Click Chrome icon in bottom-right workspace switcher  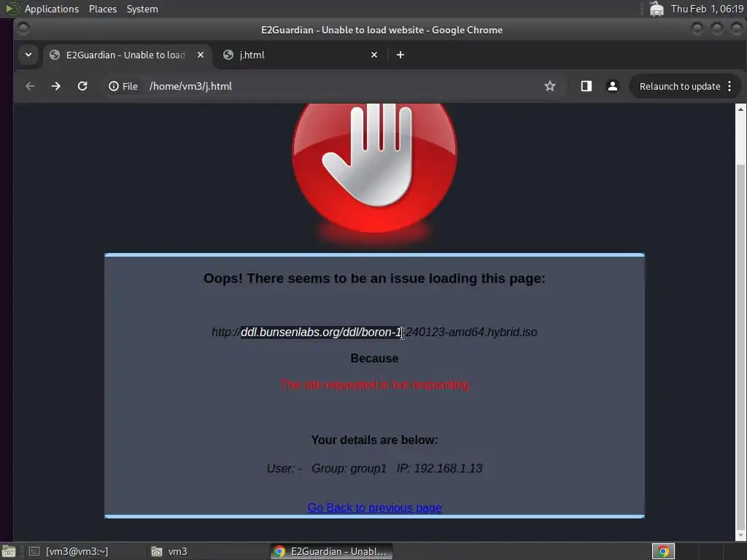point(663,551)
